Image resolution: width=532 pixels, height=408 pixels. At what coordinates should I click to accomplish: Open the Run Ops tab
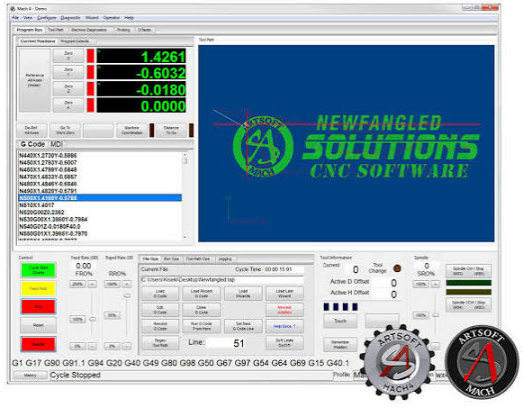[x=171, y=259]
